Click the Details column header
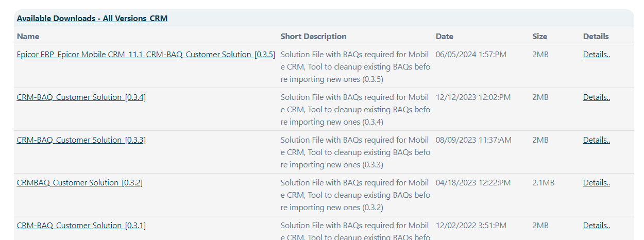 click(596, 37)
